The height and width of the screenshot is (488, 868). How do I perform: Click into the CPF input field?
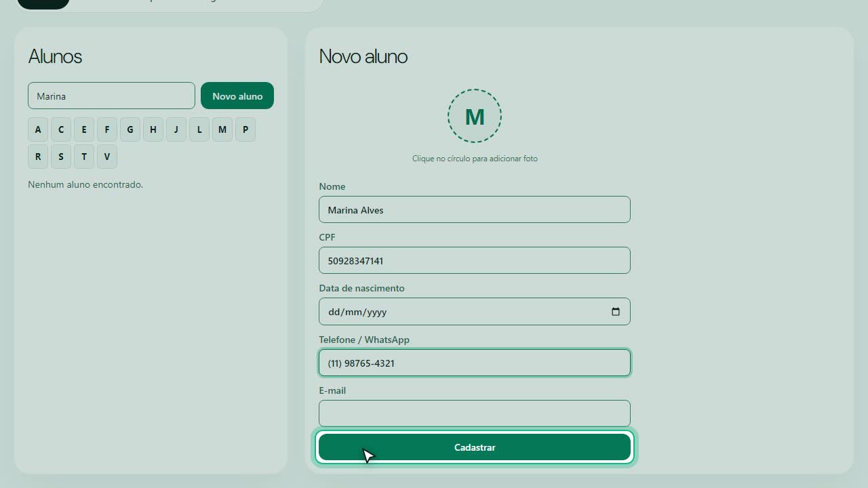click(475, 260)
